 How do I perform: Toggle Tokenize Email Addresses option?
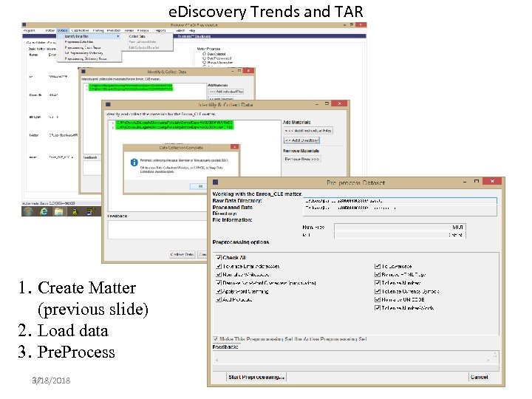(219, 266)
